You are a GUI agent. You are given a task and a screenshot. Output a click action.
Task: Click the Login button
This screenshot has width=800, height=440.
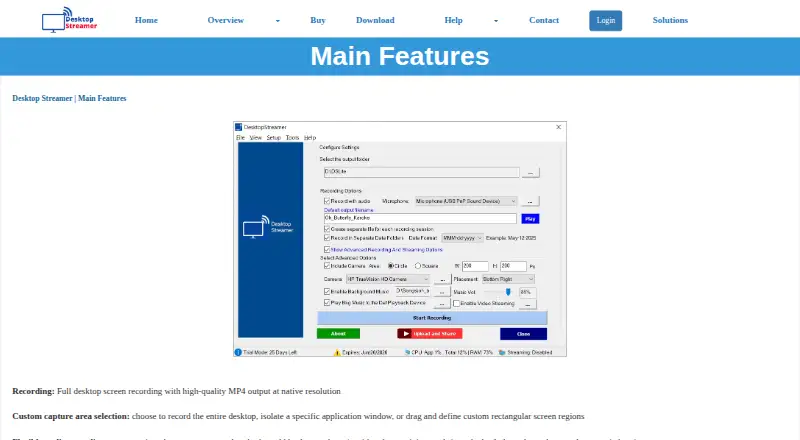(x=606, y=20)
